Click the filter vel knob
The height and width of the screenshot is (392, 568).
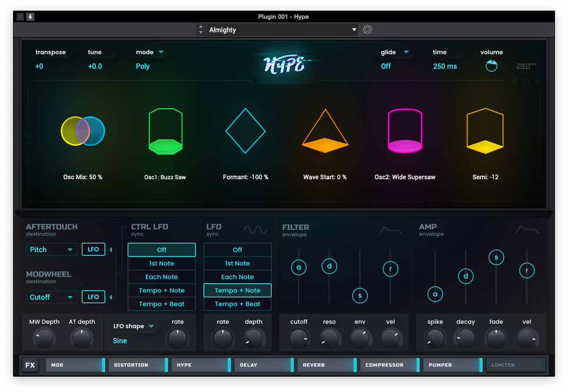[390, 338]
